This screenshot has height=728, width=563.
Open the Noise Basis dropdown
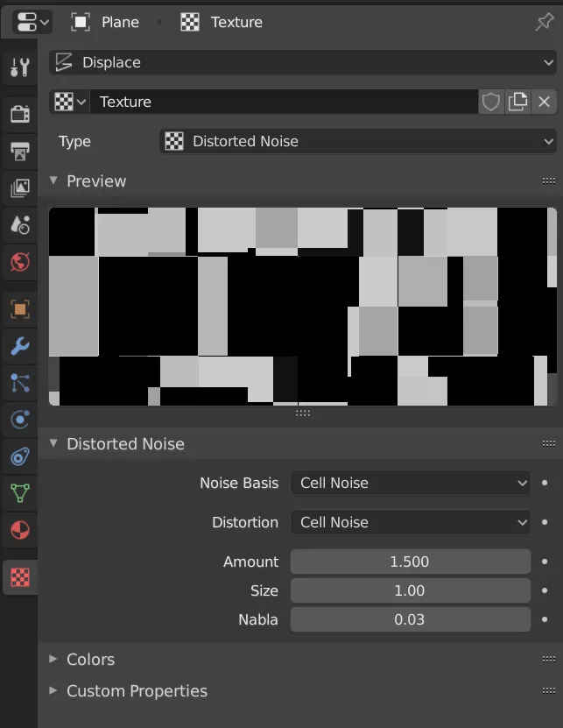click(x=410, y=483)
